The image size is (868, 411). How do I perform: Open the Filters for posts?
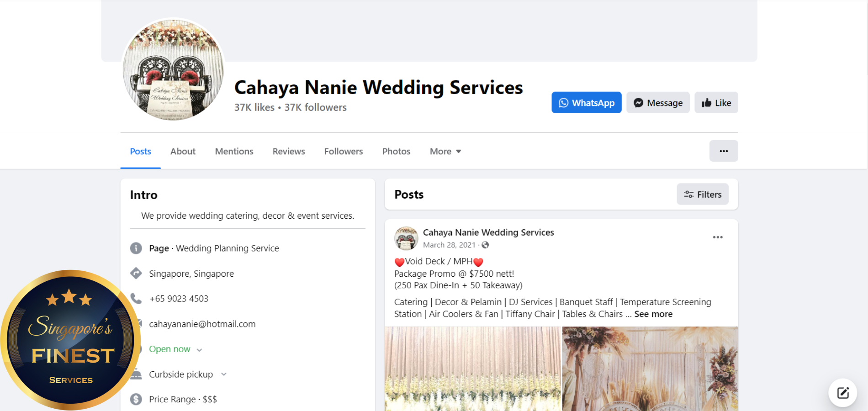tap(702, 195)
